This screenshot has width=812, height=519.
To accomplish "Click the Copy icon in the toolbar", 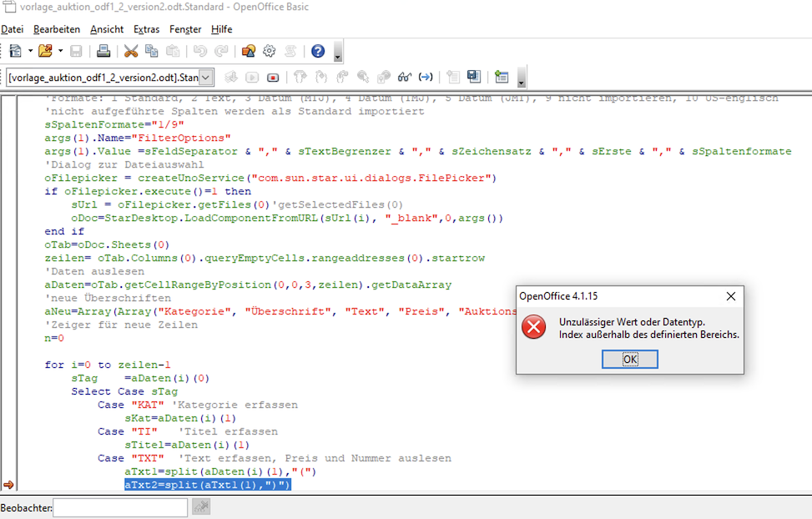I will click(x=151, y=52).
